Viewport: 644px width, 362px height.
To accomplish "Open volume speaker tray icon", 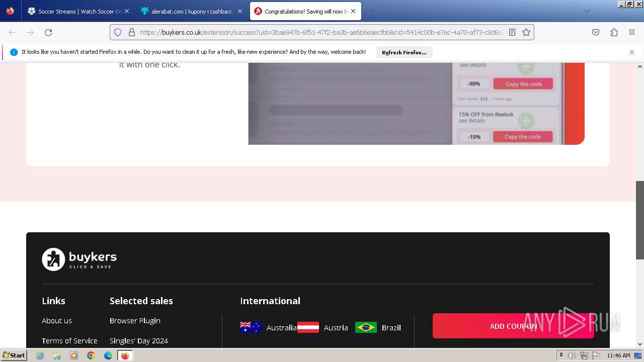I will coord(572,355).
